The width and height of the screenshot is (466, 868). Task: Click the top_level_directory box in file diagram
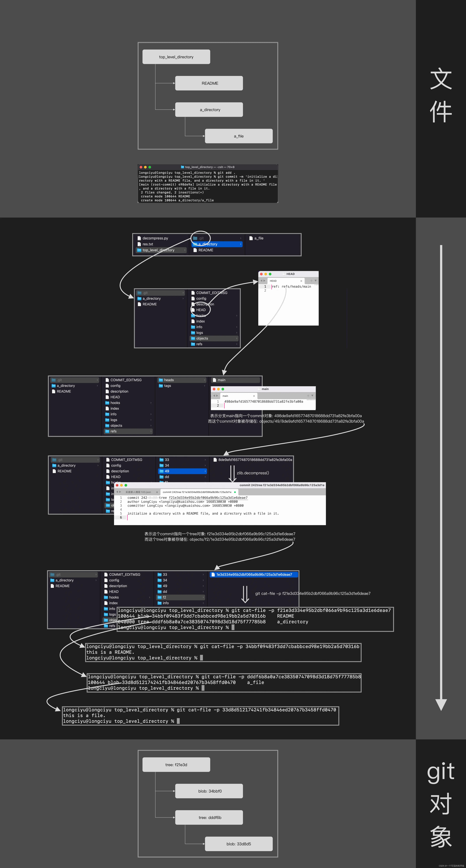(x=176, y=57)
